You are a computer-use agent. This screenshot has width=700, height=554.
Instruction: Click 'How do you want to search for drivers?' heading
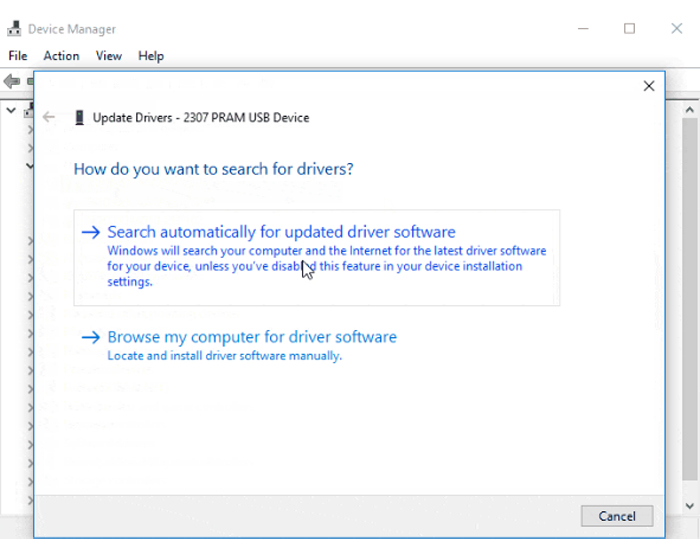coord(213,169)
